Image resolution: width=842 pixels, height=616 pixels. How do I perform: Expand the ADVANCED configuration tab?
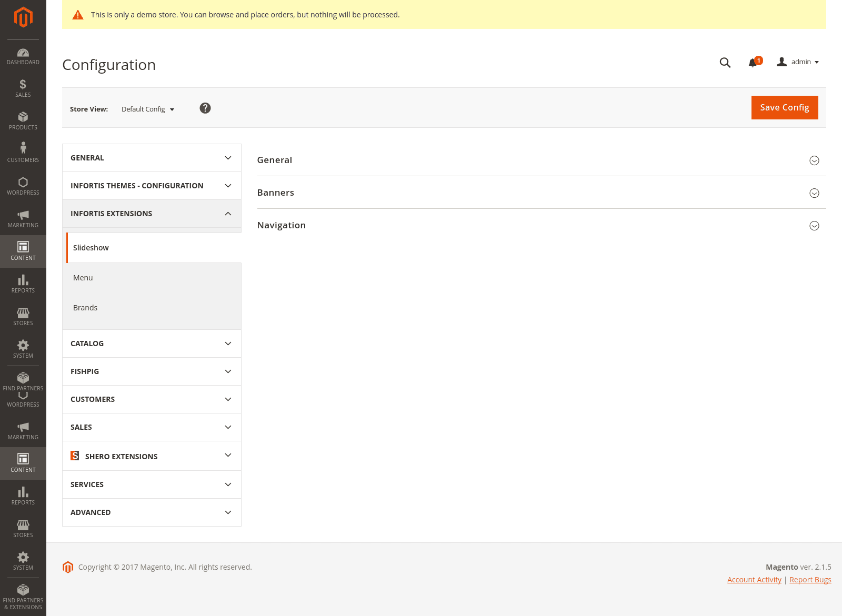(x=152, y=512)
